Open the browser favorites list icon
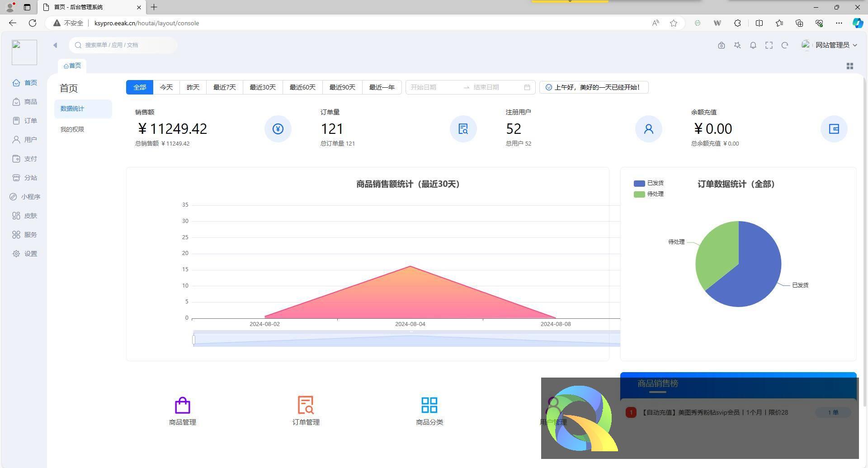Screen dimensions: 868x468 [x=779, y=23]
